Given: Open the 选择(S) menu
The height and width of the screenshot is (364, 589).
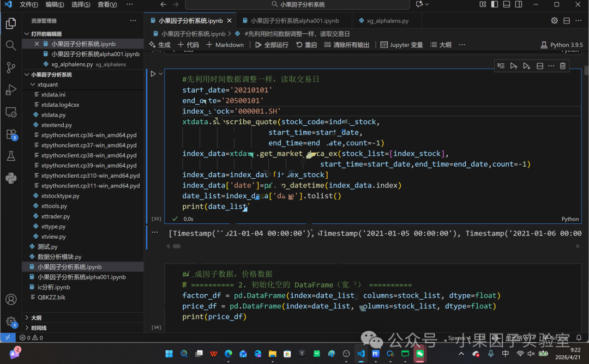Looking at the screenshot, I should (x=81, y=4).
